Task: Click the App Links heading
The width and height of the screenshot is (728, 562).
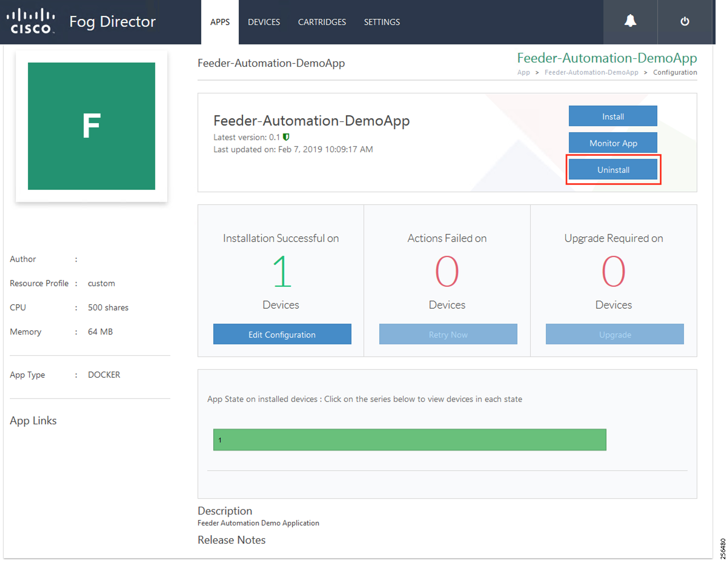Action: click(33, 420)
